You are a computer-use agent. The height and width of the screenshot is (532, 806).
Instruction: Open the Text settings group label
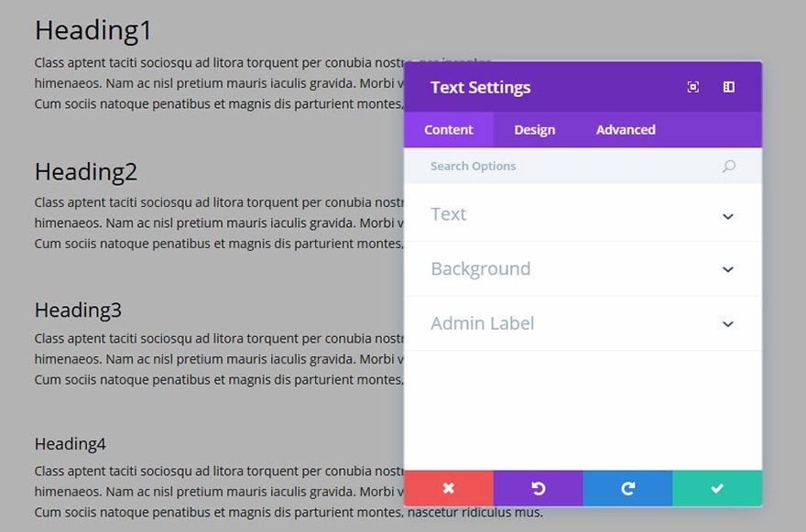click(x=448, y=214)
